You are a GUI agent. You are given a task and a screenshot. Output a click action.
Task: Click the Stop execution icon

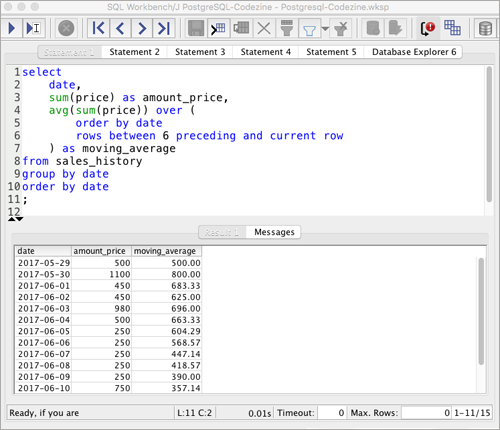pos(66,28)
